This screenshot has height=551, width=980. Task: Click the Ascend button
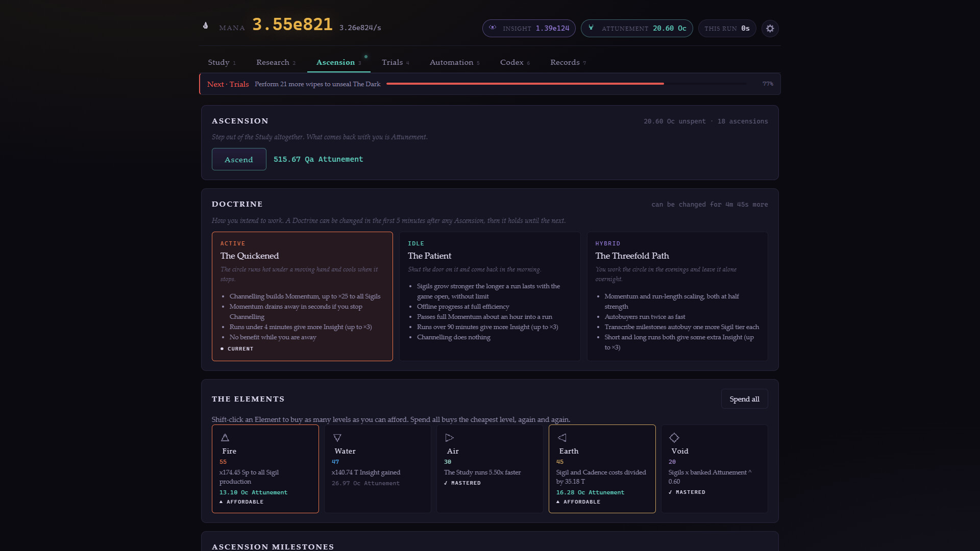click(239, 159)
